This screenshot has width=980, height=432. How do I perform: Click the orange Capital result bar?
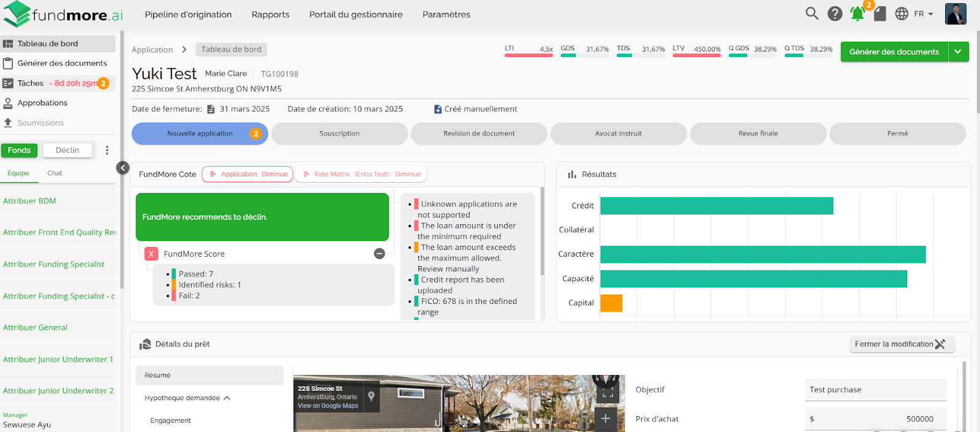tap(611, 303)
